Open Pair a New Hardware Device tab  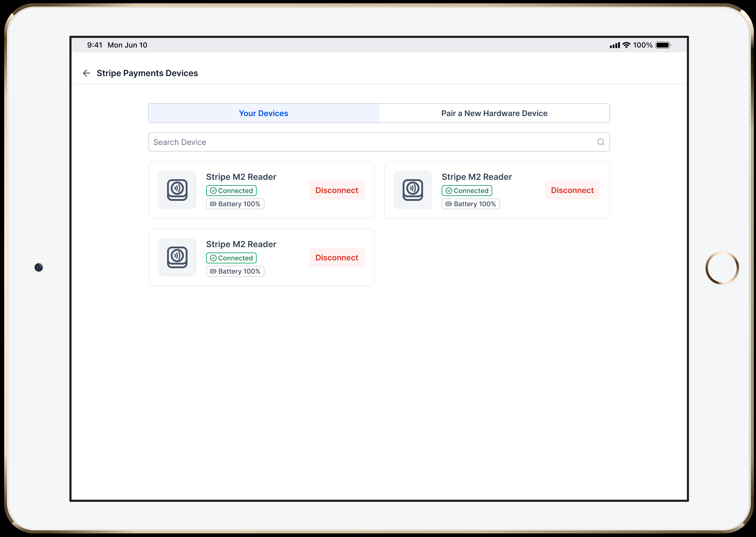click(x=494, y=113)
